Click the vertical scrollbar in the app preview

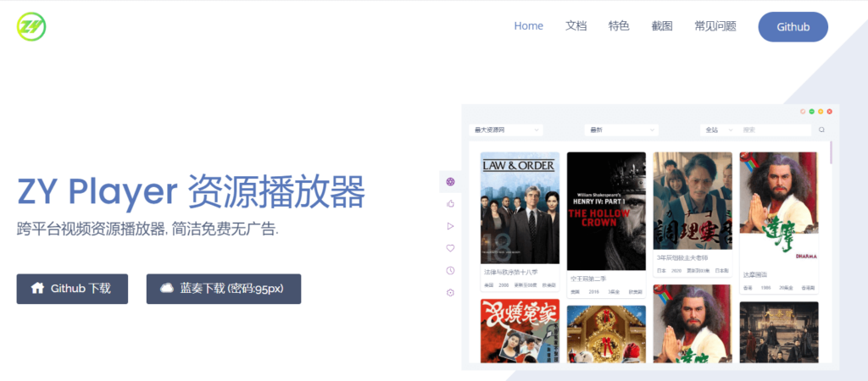[831, 153]
